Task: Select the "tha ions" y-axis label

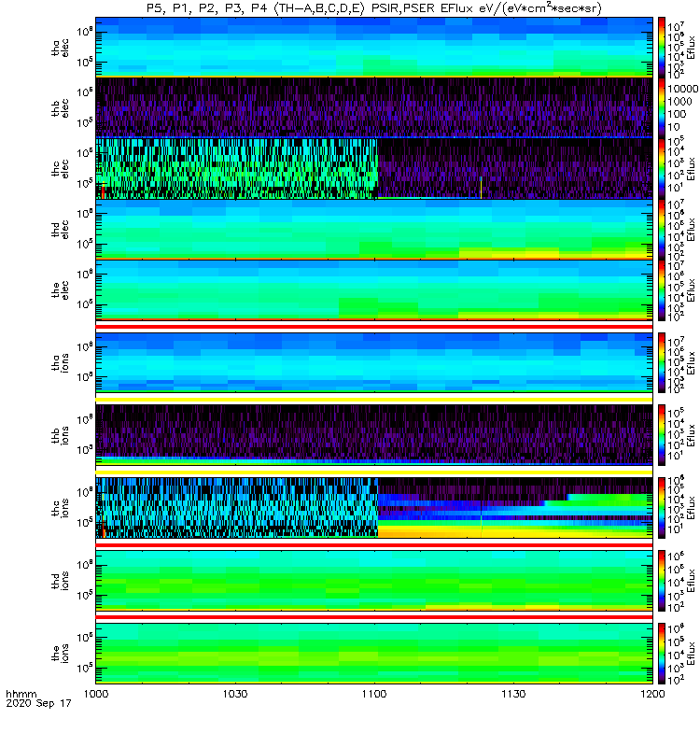Action: pyautogui.click(x=61, y=362)
